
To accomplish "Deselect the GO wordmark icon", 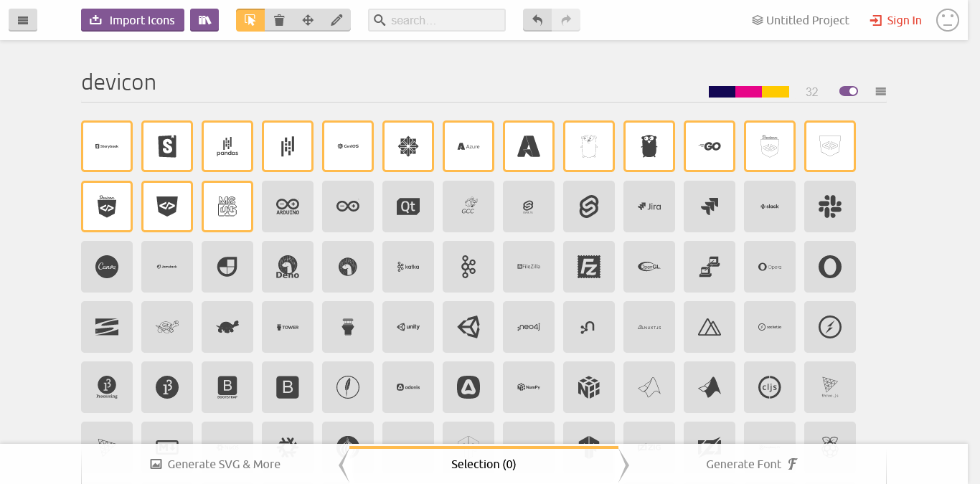I will (710, 146).
